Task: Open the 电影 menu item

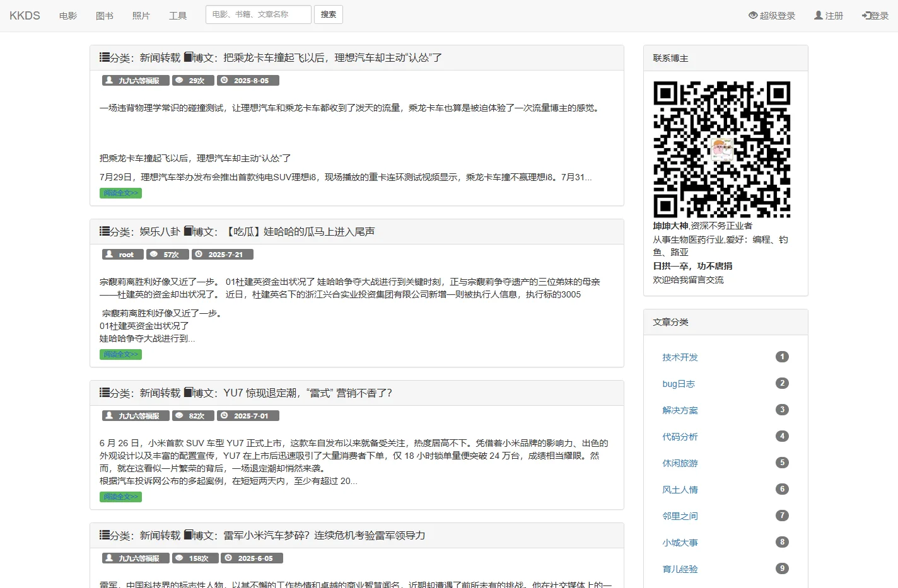Action: click(x=68, y=16)
